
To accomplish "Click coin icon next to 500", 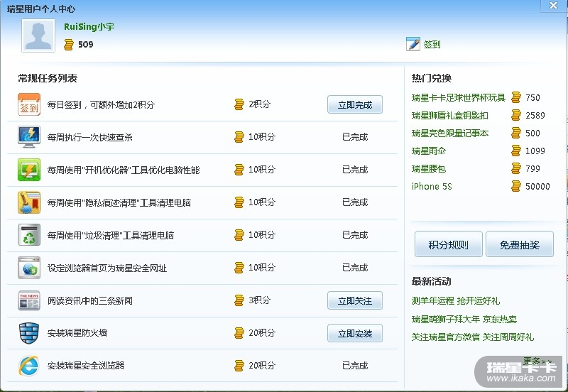I will pos(516,133).
